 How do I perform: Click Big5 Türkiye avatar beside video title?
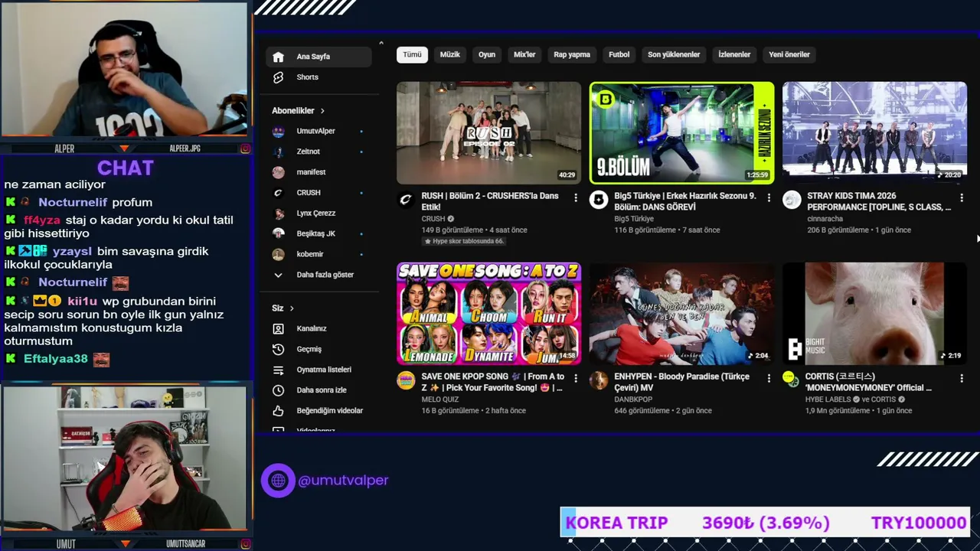click(x=599, y=201)
